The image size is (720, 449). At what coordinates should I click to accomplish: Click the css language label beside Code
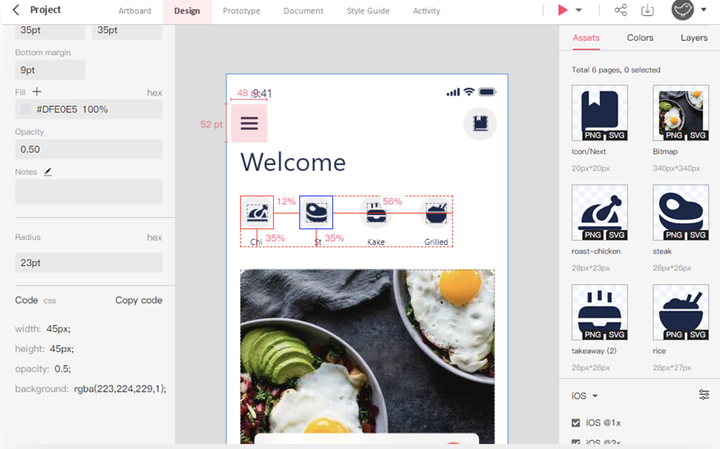tap(50, 301)
